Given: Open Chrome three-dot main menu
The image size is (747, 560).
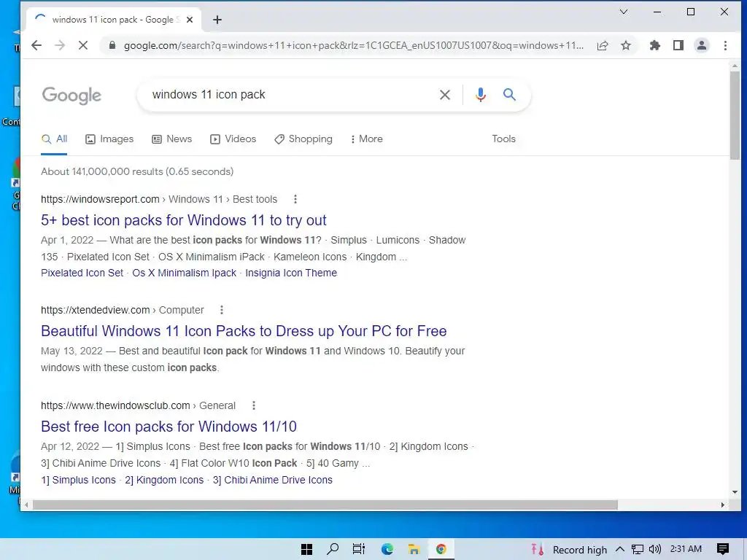Looking at the screenshot, I should point(725,45).
